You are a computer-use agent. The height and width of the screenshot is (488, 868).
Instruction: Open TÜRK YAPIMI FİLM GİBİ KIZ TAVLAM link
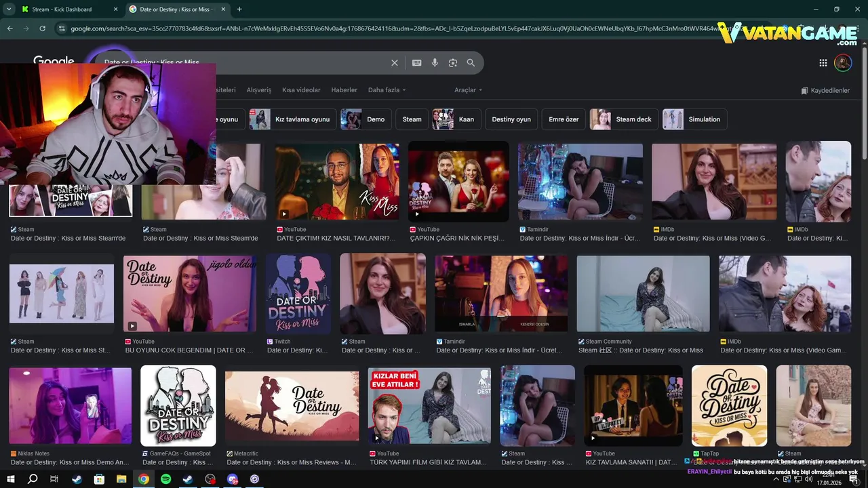(428, 462)
